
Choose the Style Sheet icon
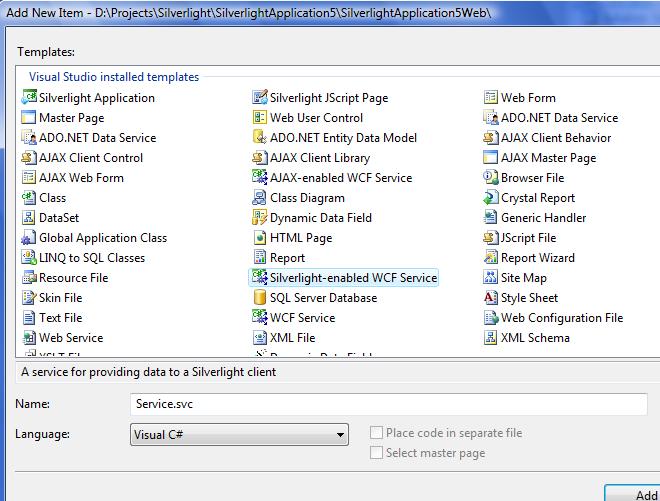(491, 298)
